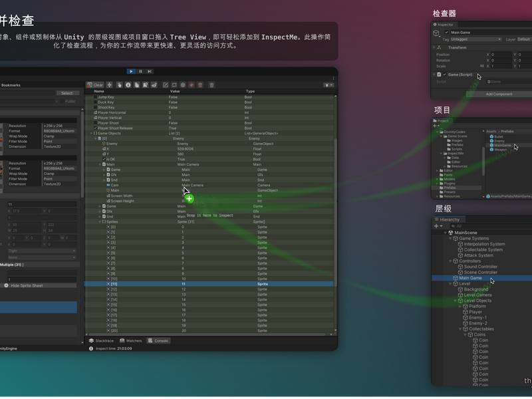Open the Stacktrace tab
This screenshot has height=399, width=532.
101,341
